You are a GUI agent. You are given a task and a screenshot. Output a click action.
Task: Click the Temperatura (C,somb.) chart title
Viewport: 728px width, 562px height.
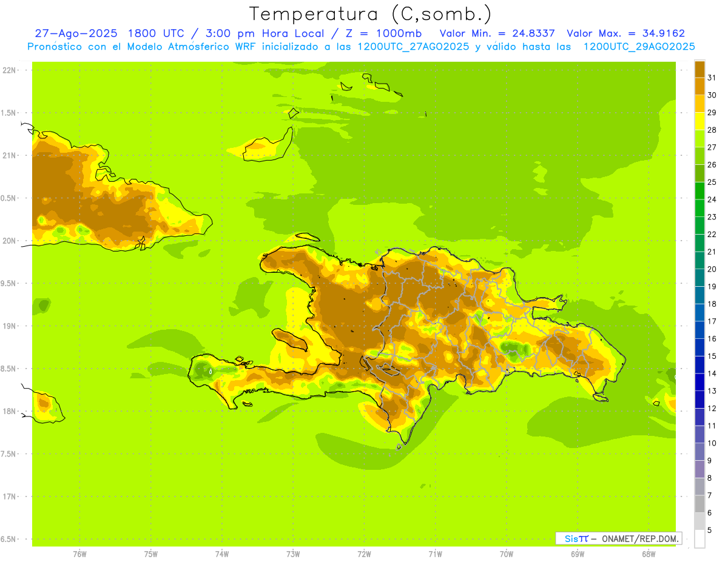click(370, 14)
